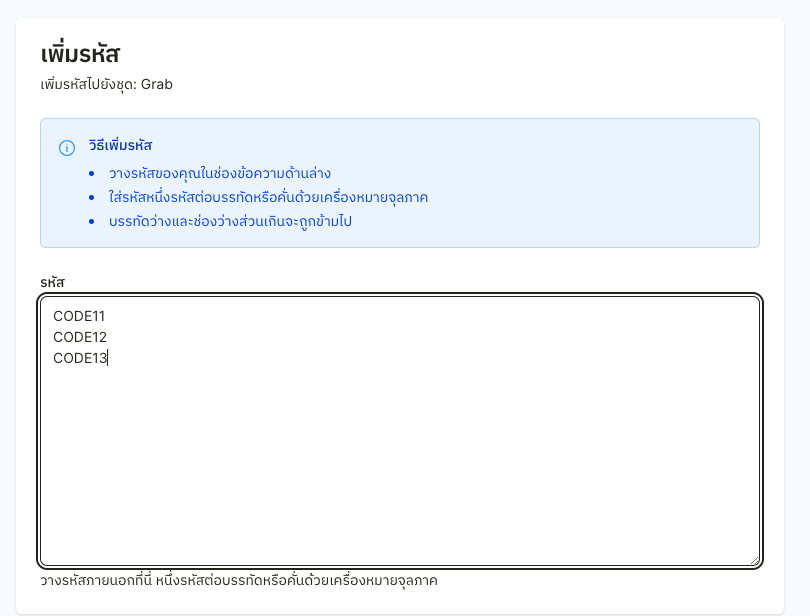Click inside the รหัส codes textarea

(400, 431)
